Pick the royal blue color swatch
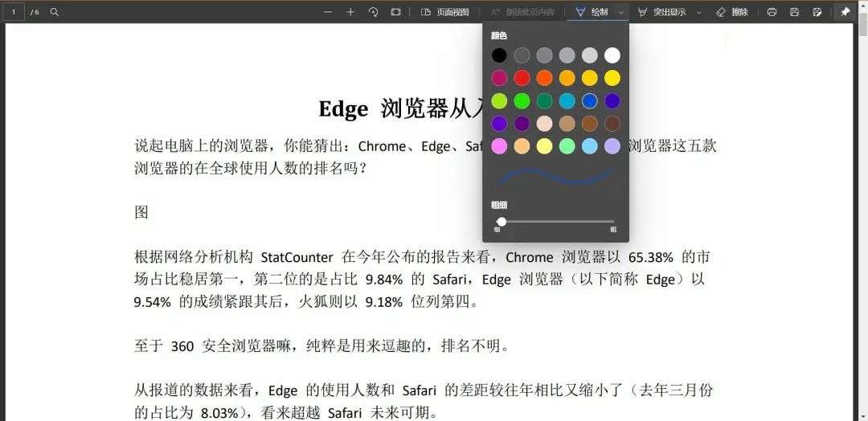 590,100
